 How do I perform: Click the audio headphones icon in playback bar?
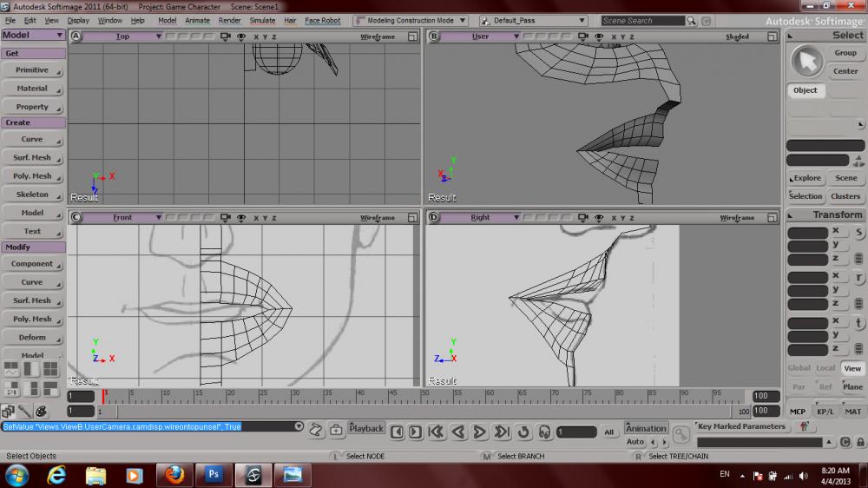[544, 432]
